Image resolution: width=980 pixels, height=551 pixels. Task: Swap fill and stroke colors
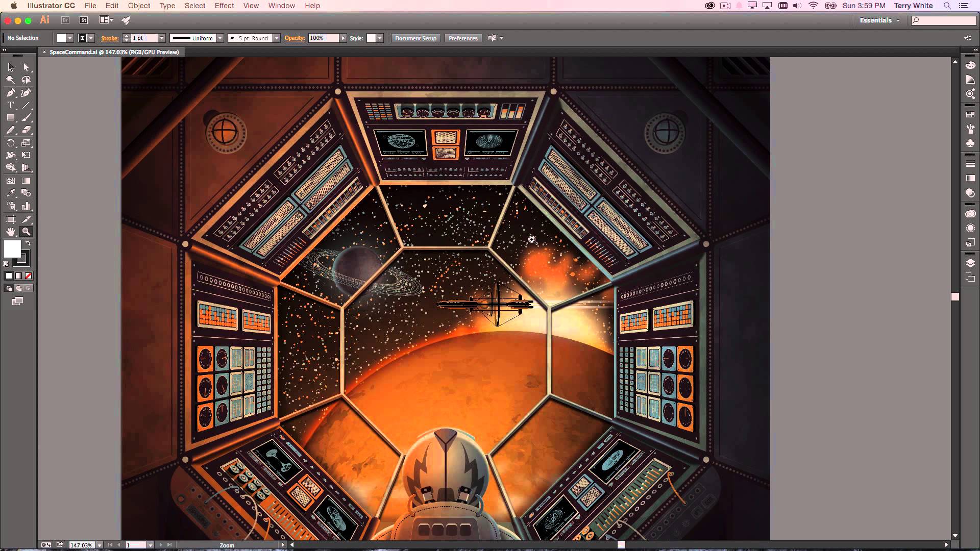(x=28, y=243)
